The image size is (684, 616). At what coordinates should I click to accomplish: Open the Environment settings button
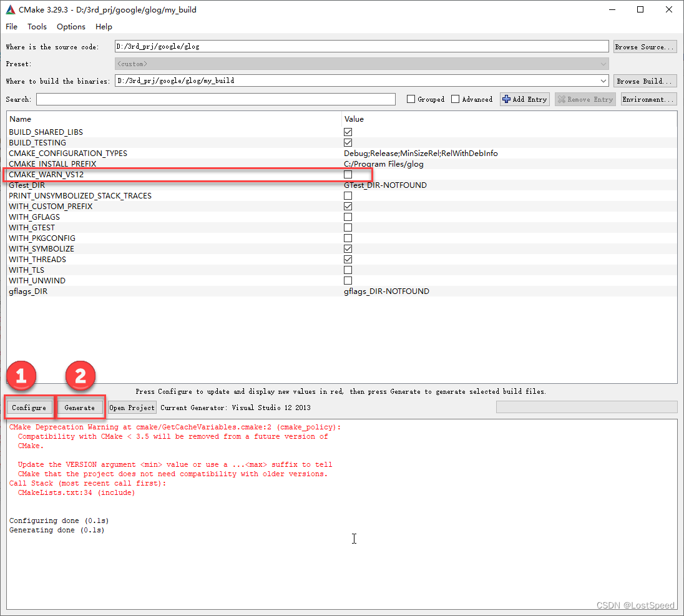click(648, 99)
